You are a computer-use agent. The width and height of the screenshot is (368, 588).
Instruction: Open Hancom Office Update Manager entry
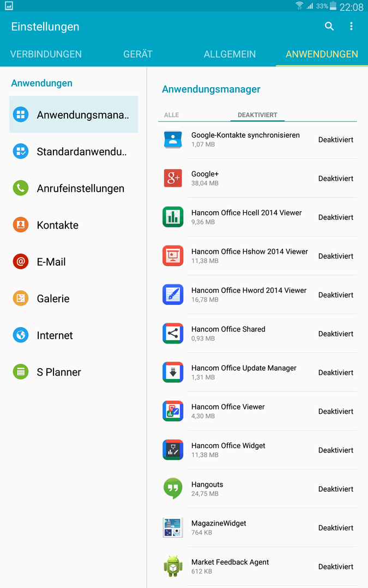coord(257,372)
